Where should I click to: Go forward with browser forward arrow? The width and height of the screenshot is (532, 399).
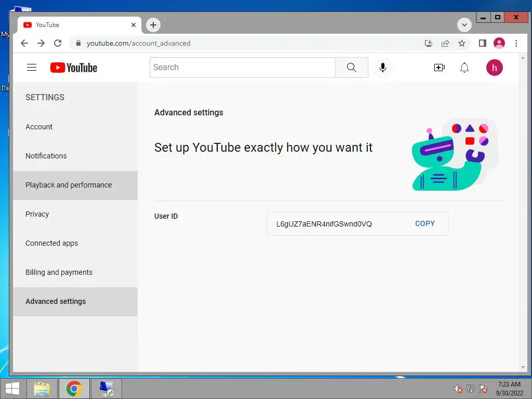click(41, 43)
